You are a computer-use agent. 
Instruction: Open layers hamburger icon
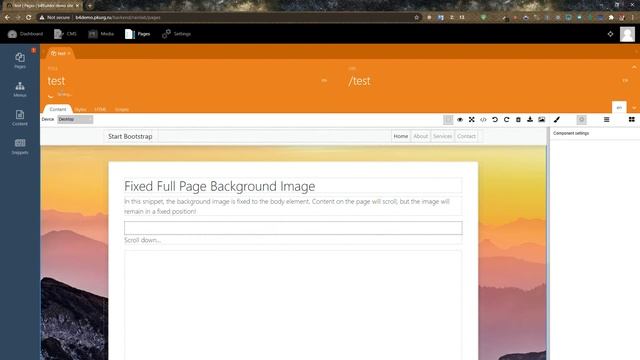point(607,120)
